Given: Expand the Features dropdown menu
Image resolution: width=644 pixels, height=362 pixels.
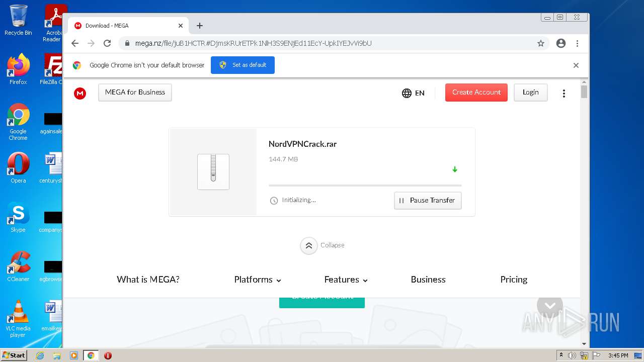Looking at the screenshot, I should [346, 280].
